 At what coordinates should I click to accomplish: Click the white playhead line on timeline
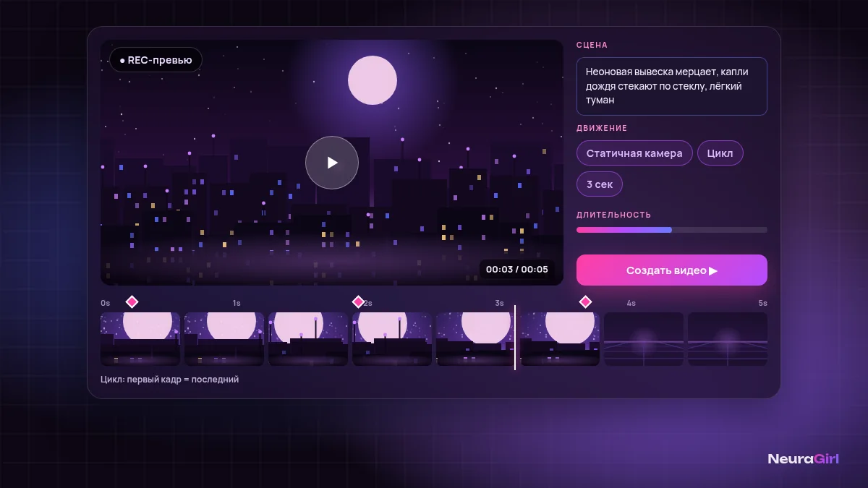click(x=515, y=338)
